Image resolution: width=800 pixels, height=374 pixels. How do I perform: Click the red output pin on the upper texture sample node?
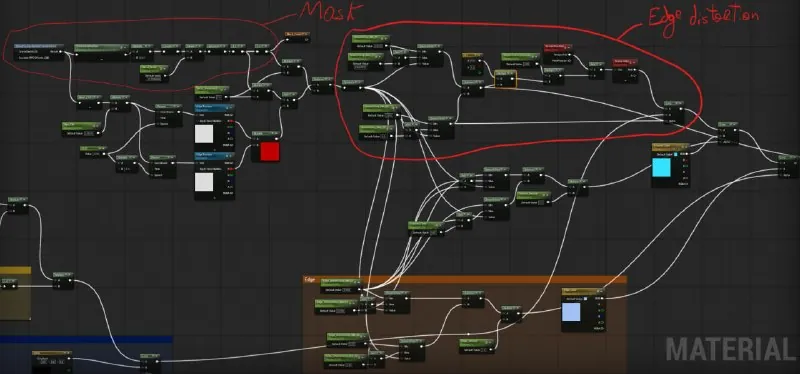pos(232,121)
